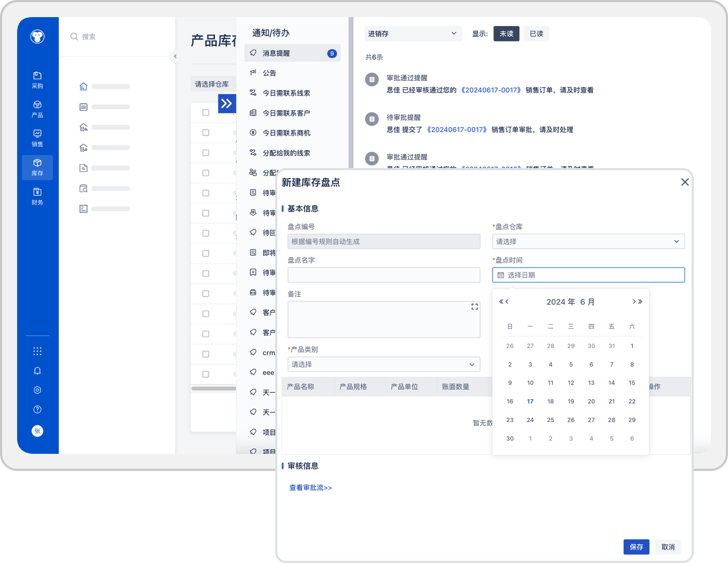The image size is (728, 563).
Task: Open the 销售 sales module icon
Action: [37, 138]
